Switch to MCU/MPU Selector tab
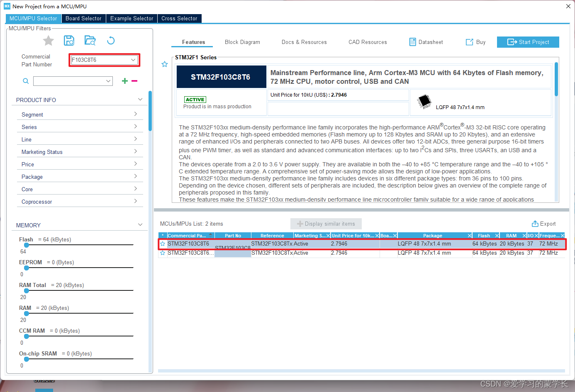 click(33, 18)
